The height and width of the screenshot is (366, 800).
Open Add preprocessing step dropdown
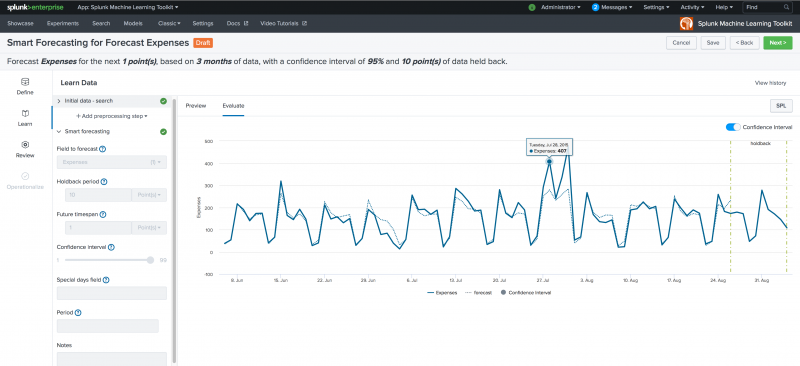[x=111, y=116]
